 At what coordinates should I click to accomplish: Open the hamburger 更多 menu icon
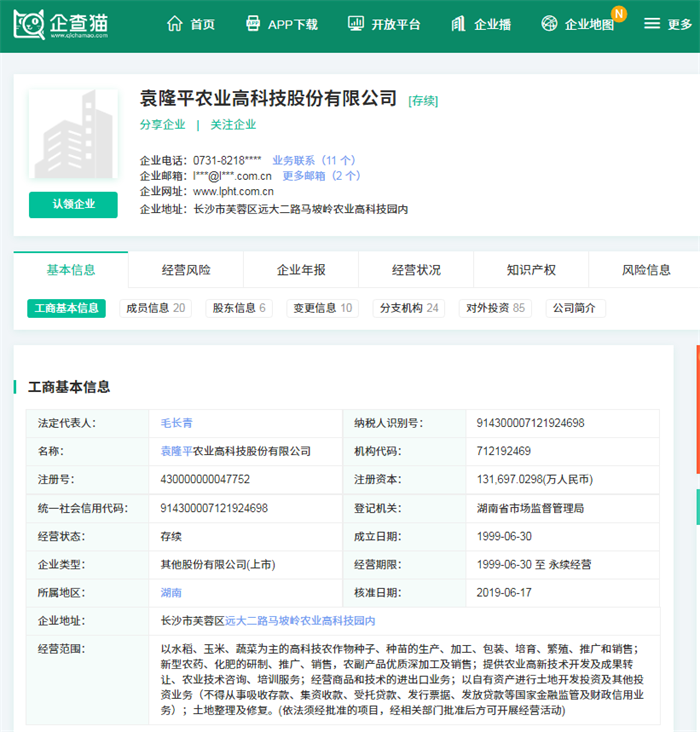(652, 23)
